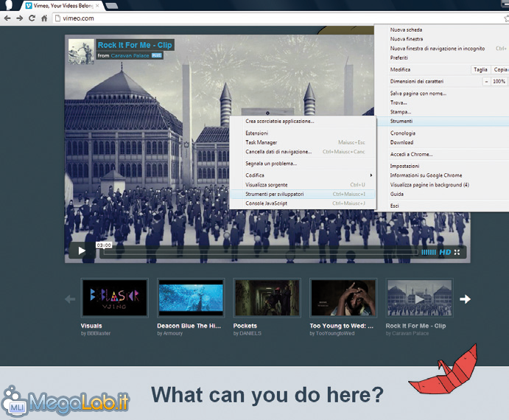Select Stampa from the Chrome menu
Screen dimensions: 509x420
[401, 112]
